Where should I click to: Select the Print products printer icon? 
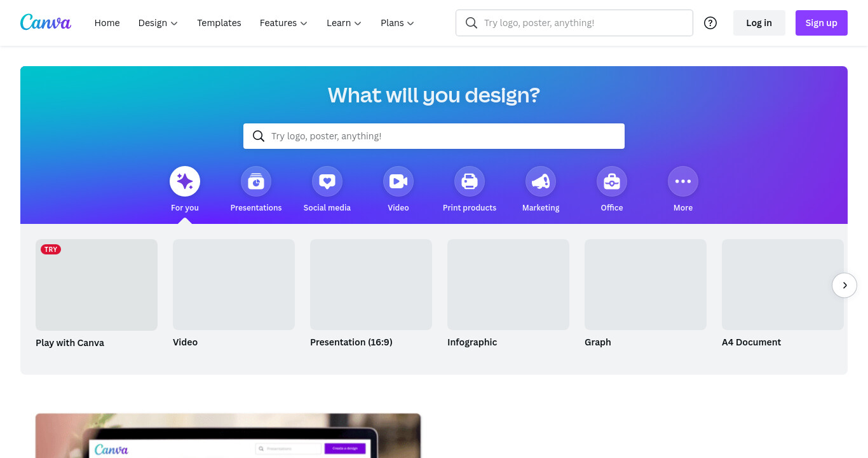[470, 182]
